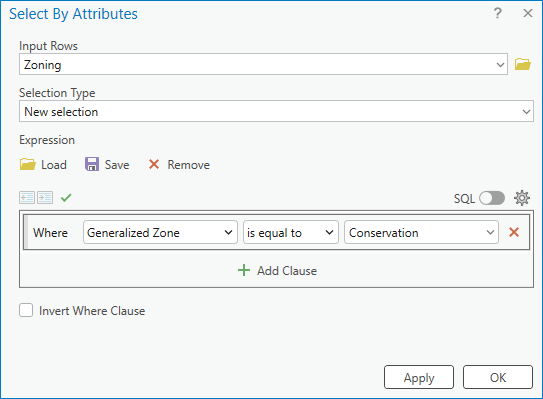Click the ungroup clauses outdent icon
The width and height of the screenshot is (543, 399).
pyautogui.click(x=27, y=197)
